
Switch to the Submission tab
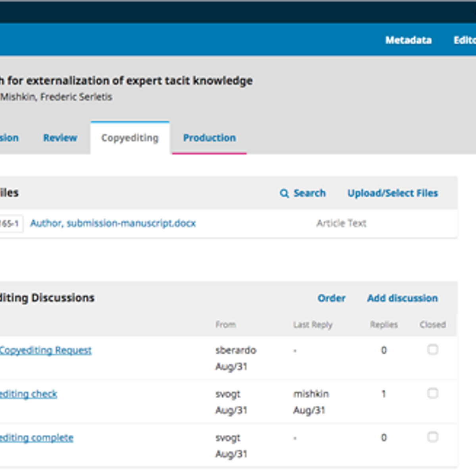tap(9, 138)
